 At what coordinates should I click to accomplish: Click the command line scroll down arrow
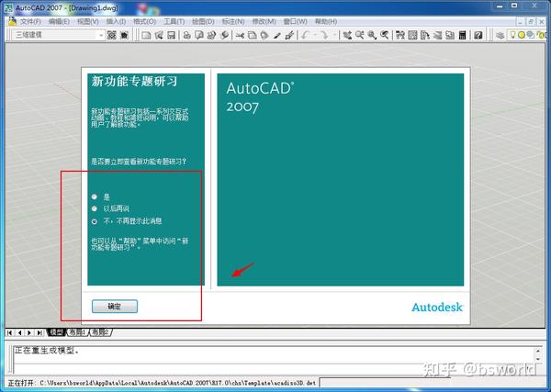[538, 359]
